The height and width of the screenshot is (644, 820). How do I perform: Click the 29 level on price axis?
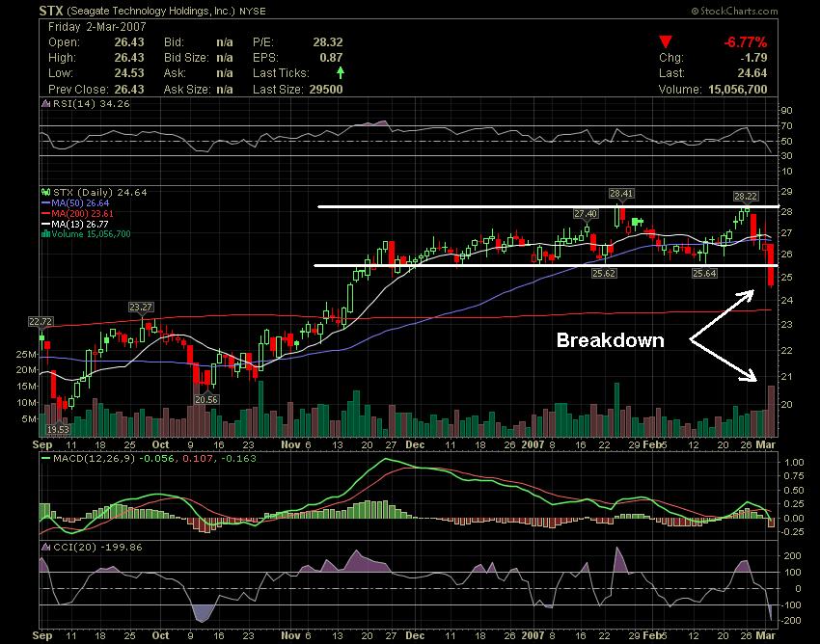786,192
